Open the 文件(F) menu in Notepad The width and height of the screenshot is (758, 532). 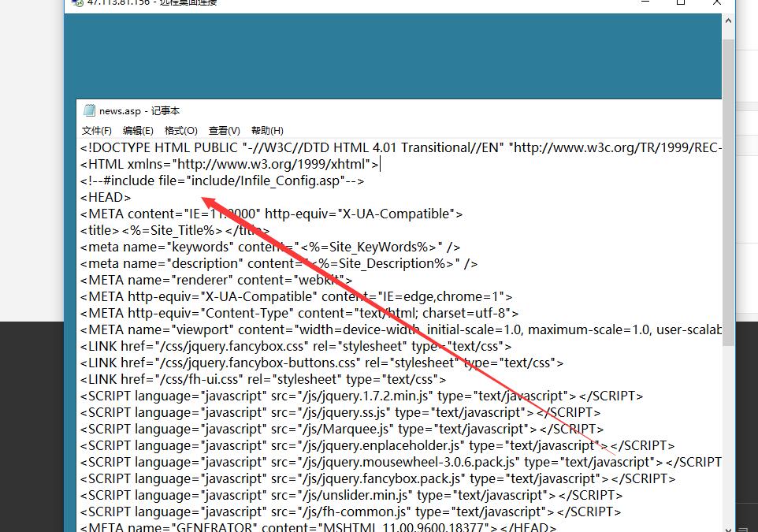[x=97, y=131]
